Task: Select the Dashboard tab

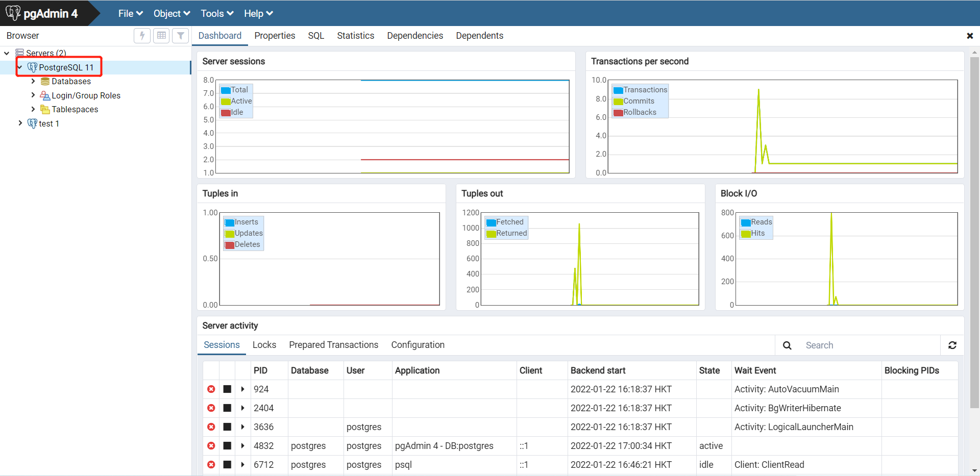Action: coord(220,36)
